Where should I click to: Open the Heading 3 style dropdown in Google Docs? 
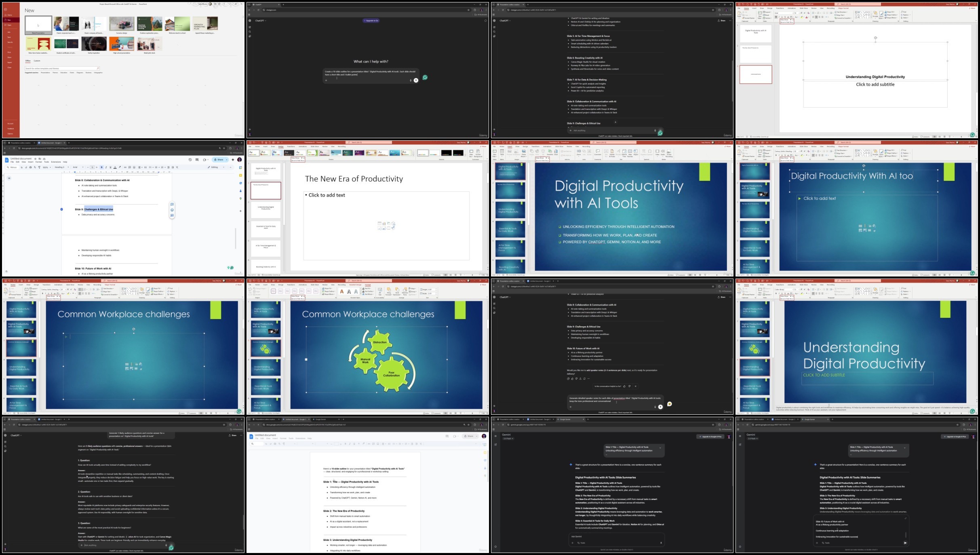[x=62, y=167]
